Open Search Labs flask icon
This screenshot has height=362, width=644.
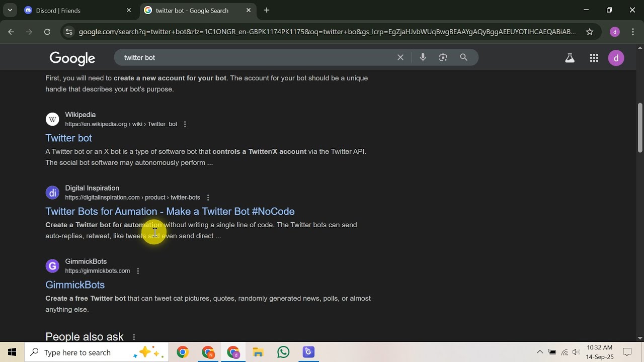(570, 58)
